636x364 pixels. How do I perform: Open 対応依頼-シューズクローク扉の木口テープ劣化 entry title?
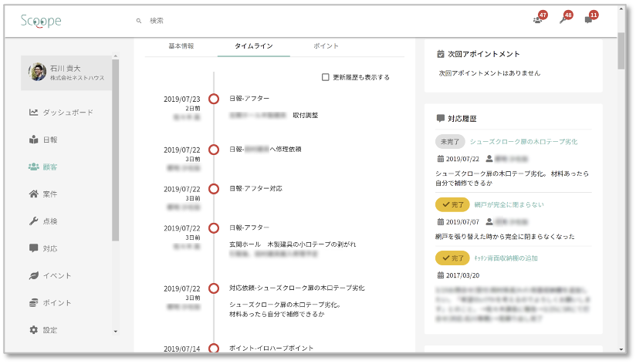[297, 288]
